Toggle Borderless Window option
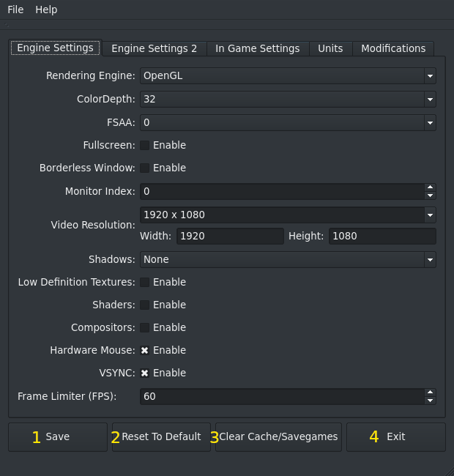 pos(145,168)
